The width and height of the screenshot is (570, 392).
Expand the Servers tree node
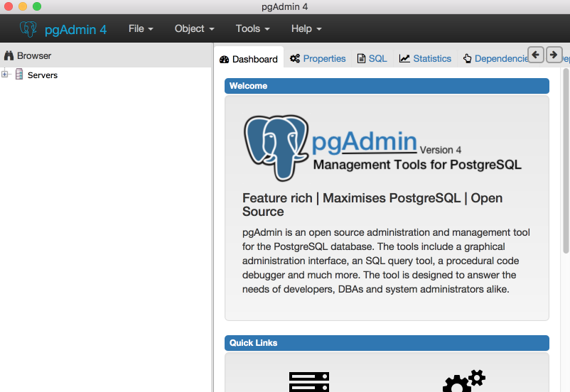pos(4,74)
